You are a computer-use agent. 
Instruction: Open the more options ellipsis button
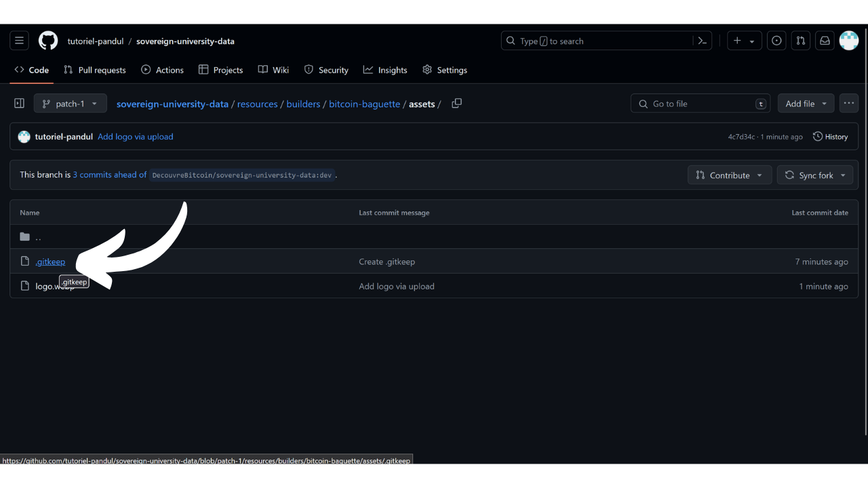tap(848, 104)
